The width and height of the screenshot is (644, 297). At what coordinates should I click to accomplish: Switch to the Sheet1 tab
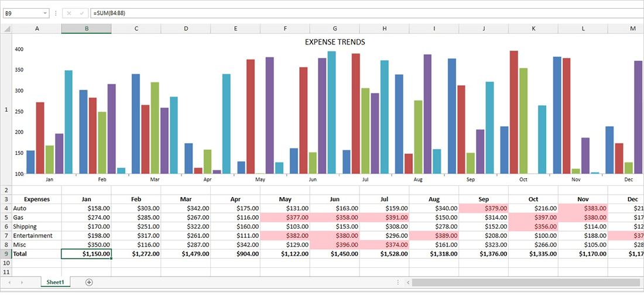[x=55, y=282]
